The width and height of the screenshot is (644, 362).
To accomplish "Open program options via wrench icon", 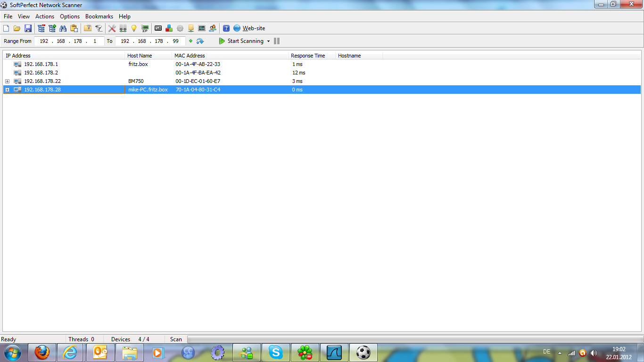I will (x=112, y=28).
